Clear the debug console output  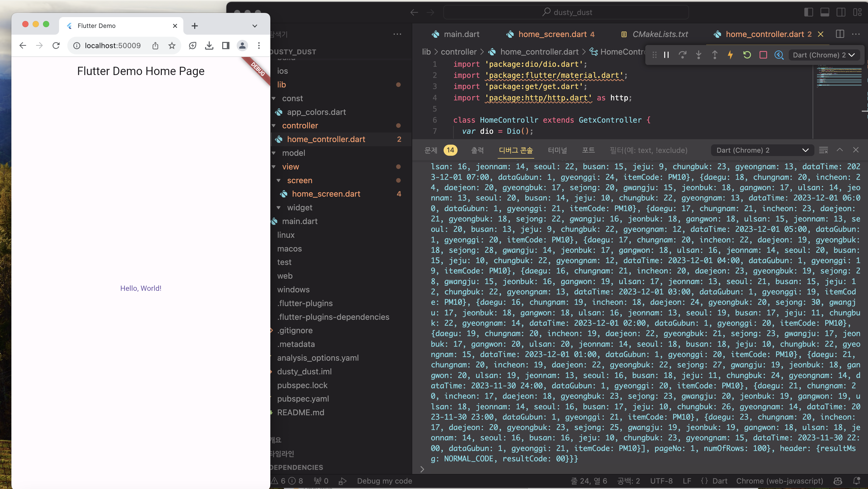point(823,150)
